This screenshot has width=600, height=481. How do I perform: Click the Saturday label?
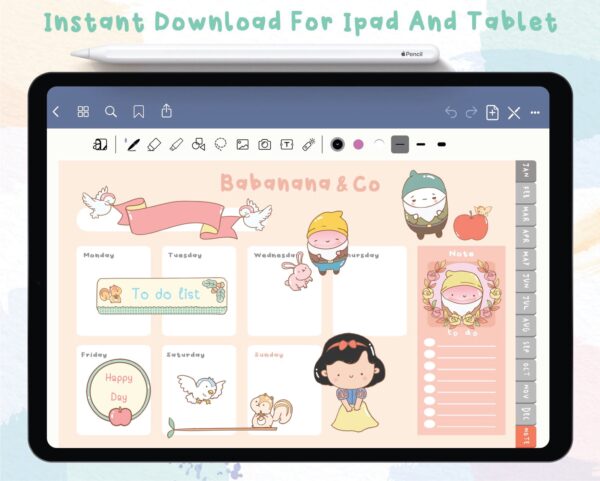(x=186, y=355)
